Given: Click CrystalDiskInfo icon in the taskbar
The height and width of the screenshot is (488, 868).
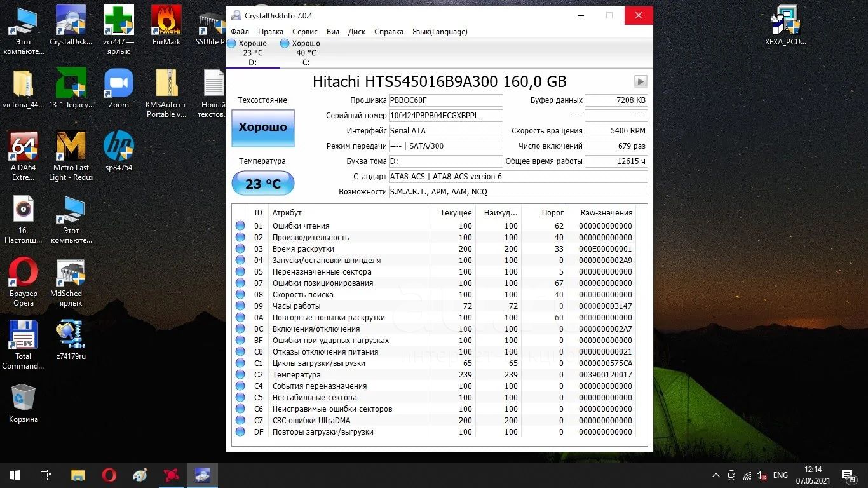Looking at the screenshot, I should coord(203,475).
